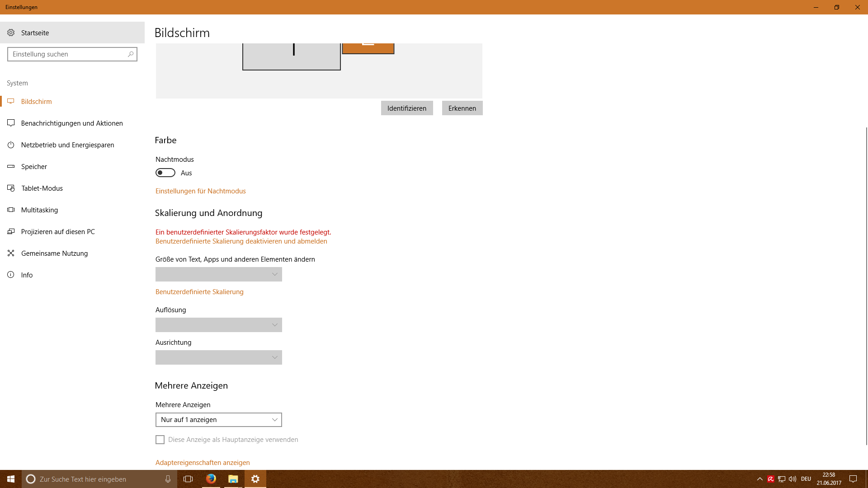Expand the Auflösung dropdown

[x=219, y=325]
